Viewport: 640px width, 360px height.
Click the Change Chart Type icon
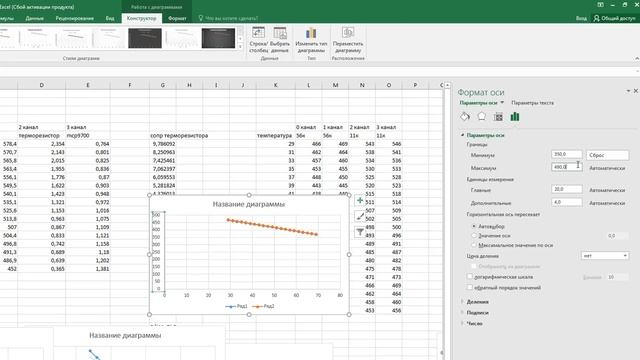[x=311, y=33]
